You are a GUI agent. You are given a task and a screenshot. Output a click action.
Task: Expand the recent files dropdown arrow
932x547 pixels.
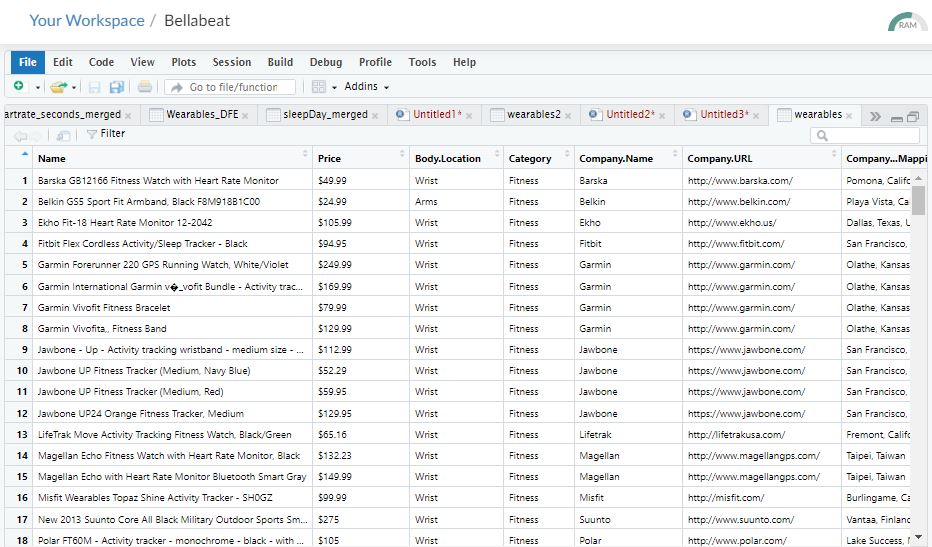pos(74,87)
